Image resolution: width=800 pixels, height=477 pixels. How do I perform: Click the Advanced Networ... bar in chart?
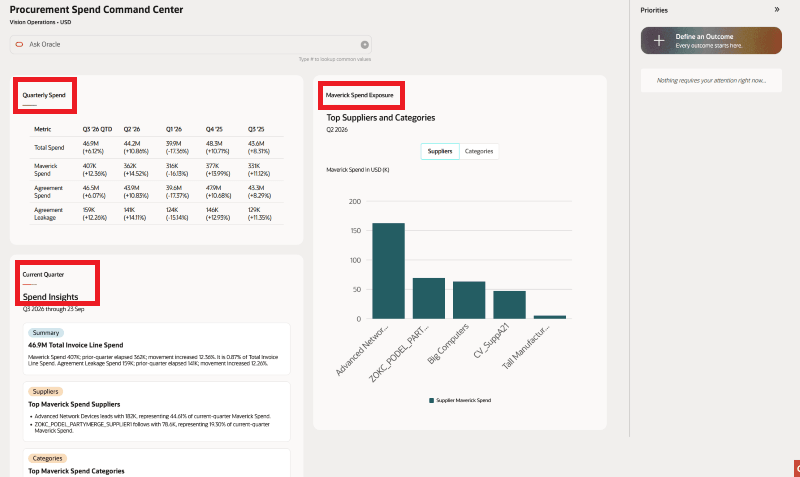coord(388,271)
